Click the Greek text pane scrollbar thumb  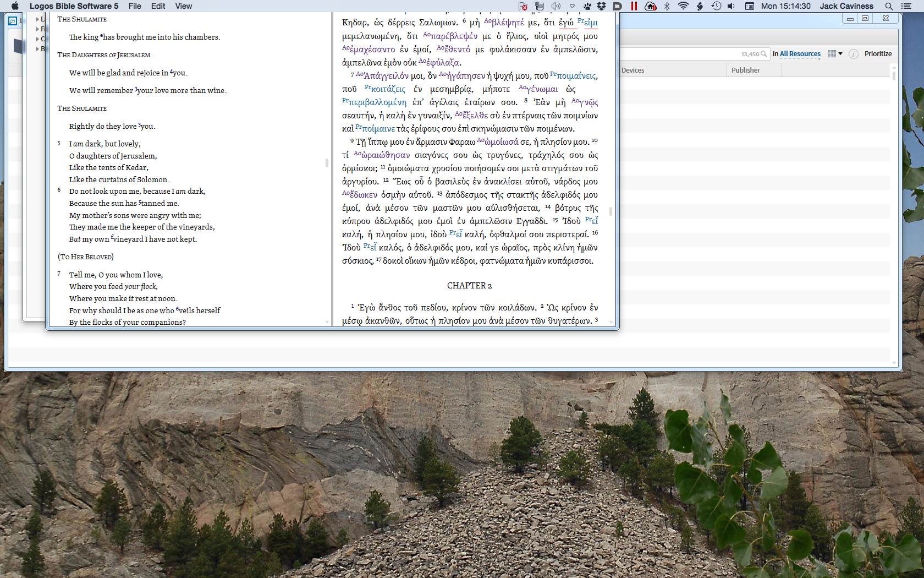[610, 211]
